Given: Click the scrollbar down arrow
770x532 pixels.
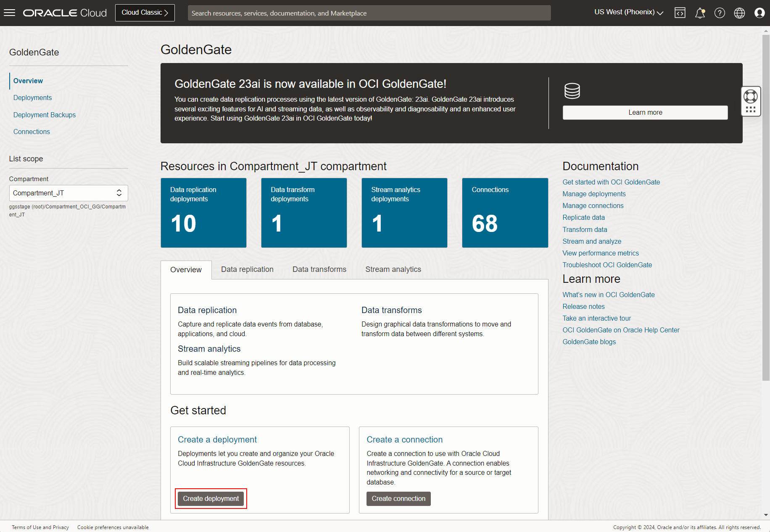Looking at the screenshot, I should coord(766,515).
